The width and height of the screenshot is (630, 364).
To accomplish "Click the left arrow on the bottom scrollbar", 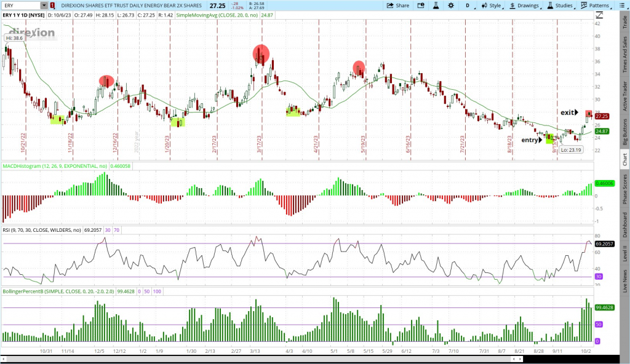I will point(4,359).
